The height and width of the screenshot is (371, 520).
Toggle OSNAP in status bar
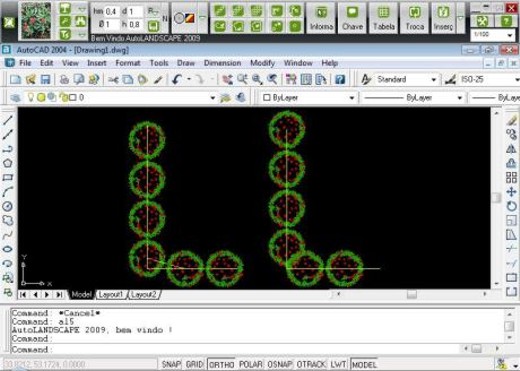click(x=279, y=364)
